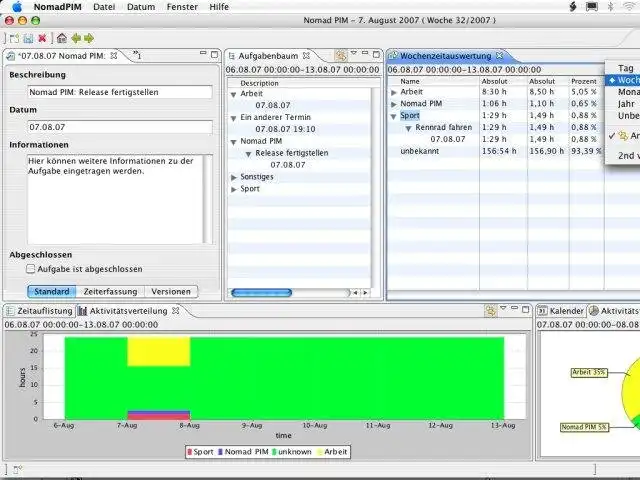
Task: Select the Standard tab
Action: click(x=51, y=291)
